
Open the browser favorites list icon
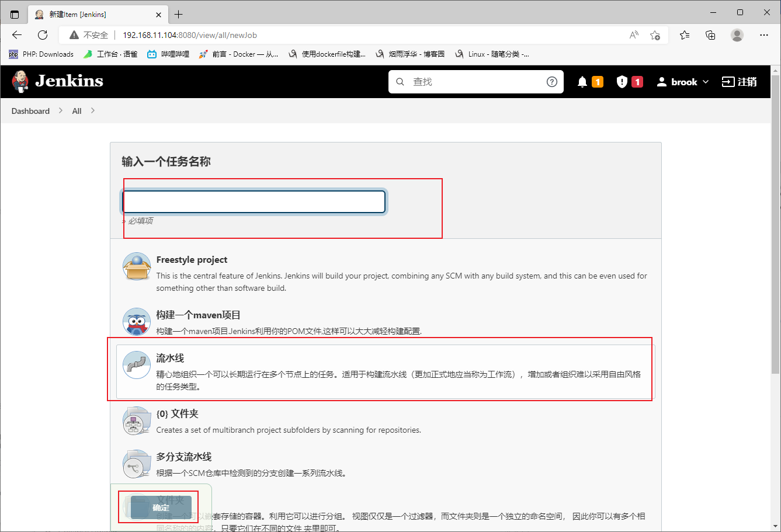click(685, 35)
